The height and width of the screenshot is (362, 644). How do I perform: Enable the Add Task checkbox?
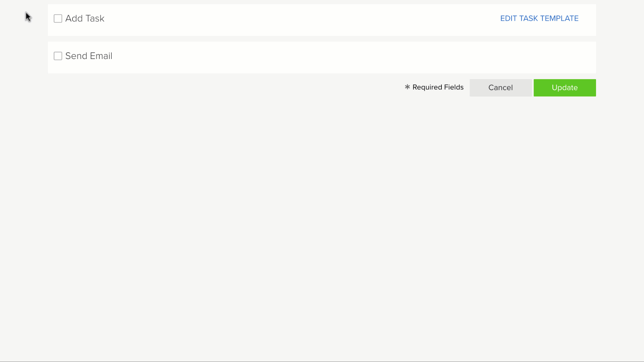[x=58, y=18]
